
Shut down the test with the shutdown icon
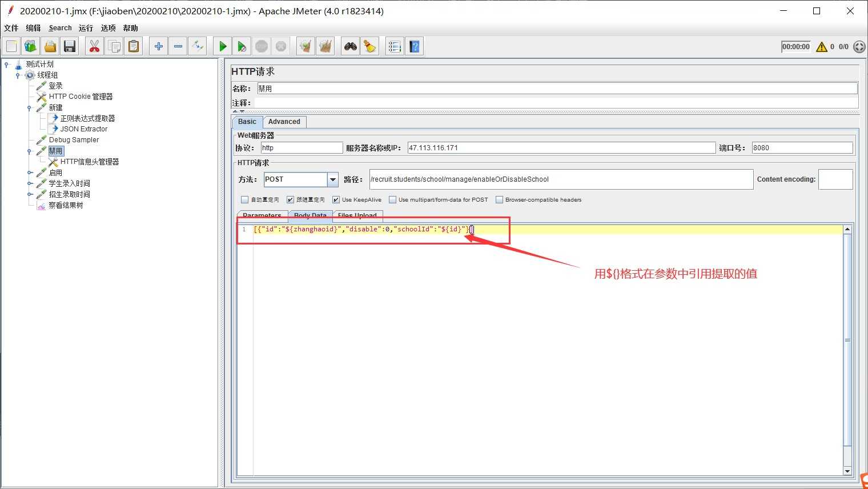(x=281, y=46)
